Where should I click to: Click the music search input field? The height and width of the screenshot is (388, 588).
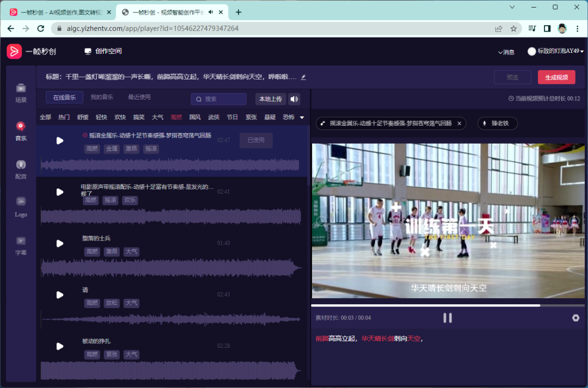pyautogui.click(x=219, y=99)
